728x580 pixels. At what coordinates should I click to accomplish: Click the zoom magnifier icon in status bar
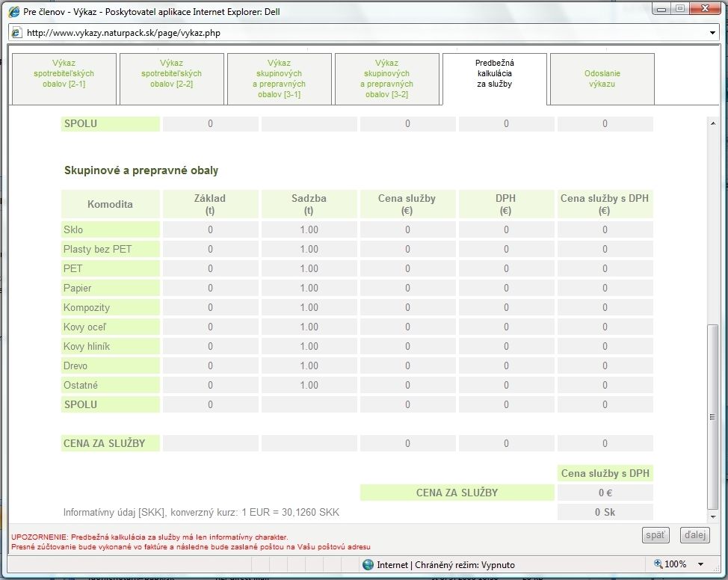point(658,564)
